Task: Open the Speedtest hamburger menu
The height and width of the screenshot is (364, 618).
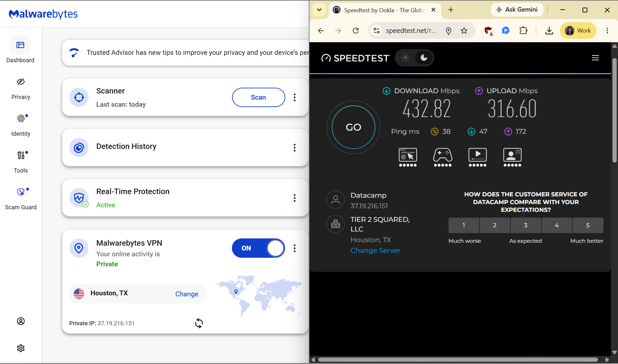Action: [595, 58]
